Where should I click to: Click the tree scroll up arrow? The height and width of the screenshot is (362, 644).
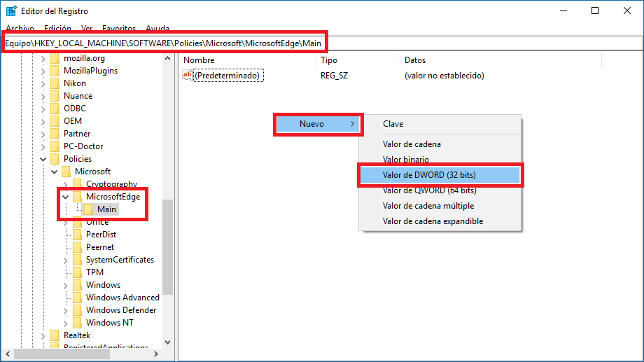[167, 59]
